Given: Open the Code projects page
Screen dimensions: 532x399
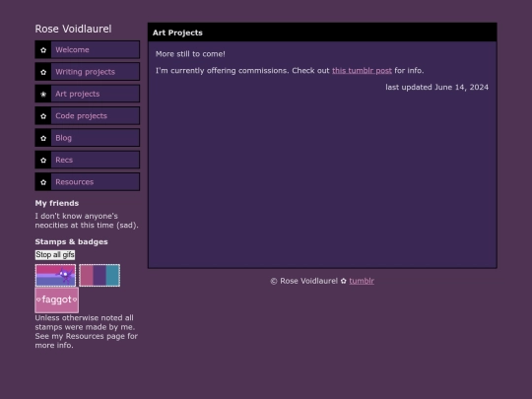Looking at the screenshot, I should pos(88,115).
